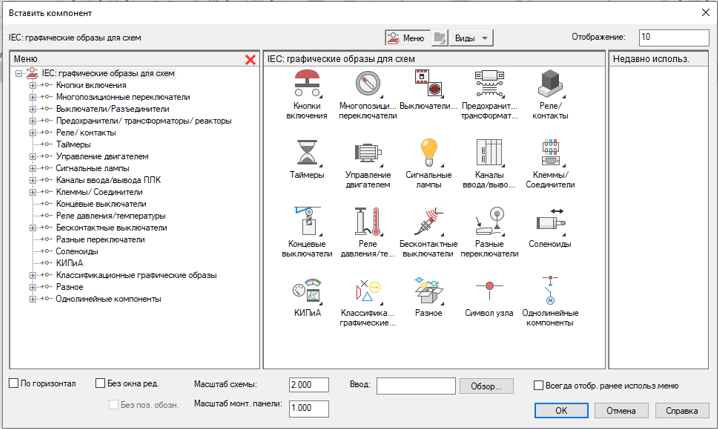Select Соленоиды in the menu tree
The width and height of the screenshot is (718, 429).
pyautogui.click(x=77, y=251)
